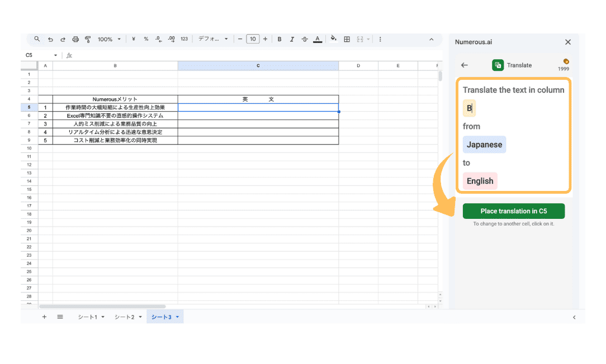Open the 100% zoom dropdown
The image size is (606, 364).
109,40
